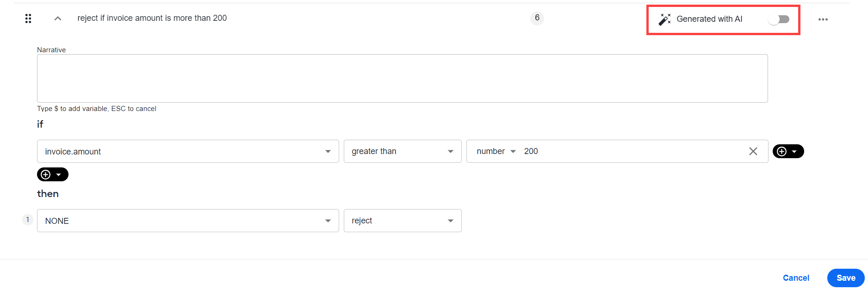868x296 pixels.
Task: Open the invoice.amount variable dropdown
Action: 188,151
